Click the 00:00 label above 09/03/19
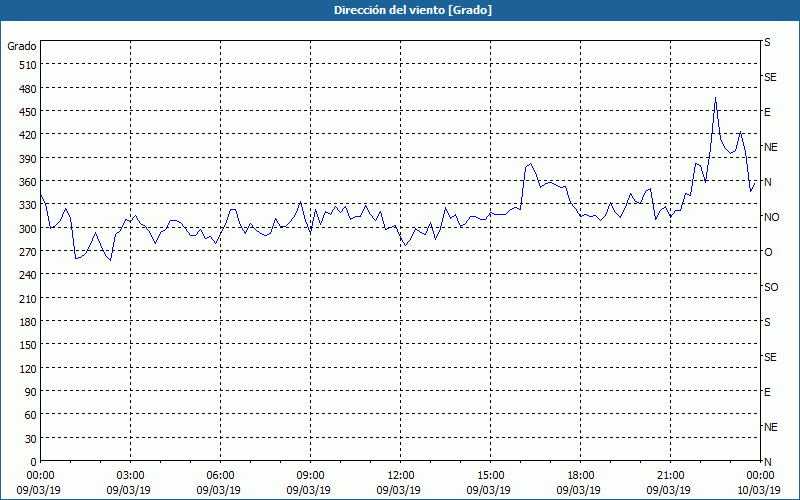The height and width of the screenshot is (500, 800). [40, 476]
